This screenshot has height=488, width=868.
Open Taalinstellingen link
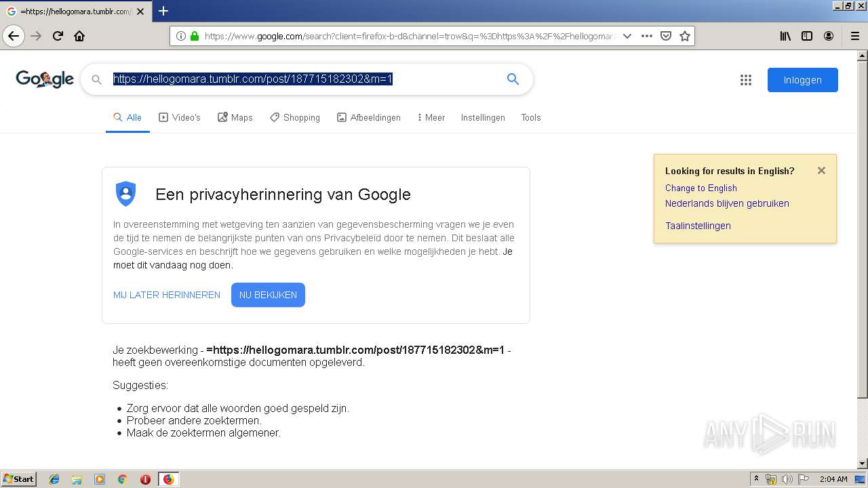[x=698, y=226]
